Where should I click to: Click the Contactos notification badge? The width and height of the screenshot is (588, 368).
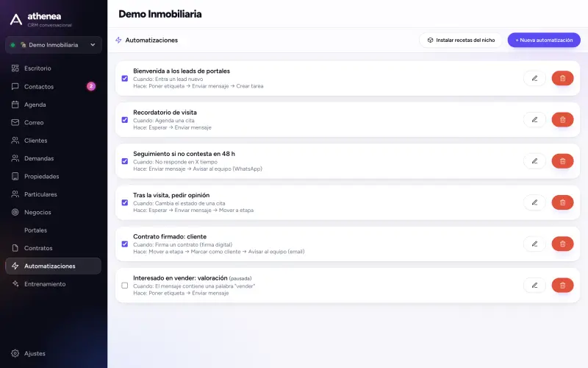[x=91, y=86]
